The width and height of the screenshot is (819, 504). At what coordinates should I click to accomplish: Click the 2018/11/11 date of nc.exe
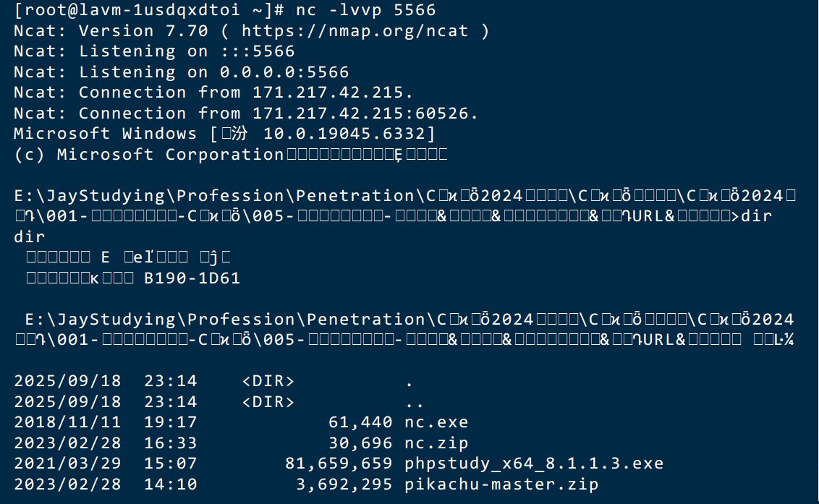pyautogui.click(x=67, y=422)
